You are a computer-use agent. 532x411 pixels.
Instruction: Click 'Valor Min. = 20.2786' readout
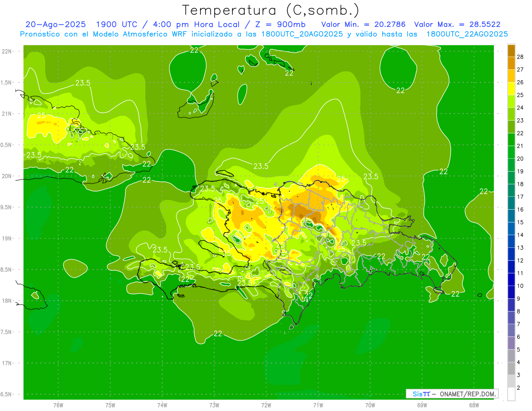pos(363,24)
